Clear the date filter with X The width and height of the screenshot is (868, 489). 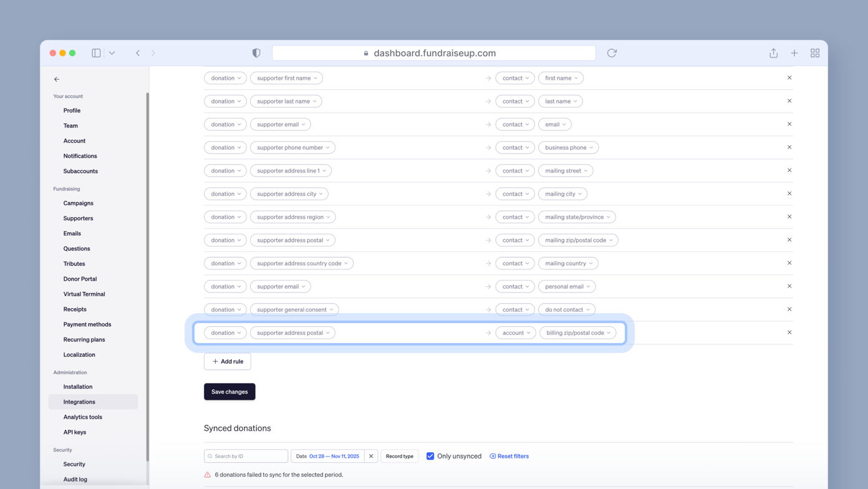pos(371,456)
